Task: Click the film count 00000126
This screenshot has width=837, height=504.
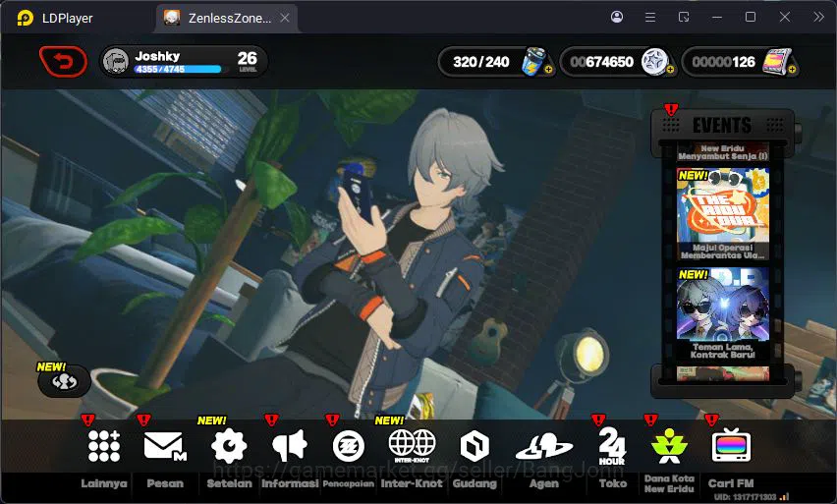Action: (723, 62)
